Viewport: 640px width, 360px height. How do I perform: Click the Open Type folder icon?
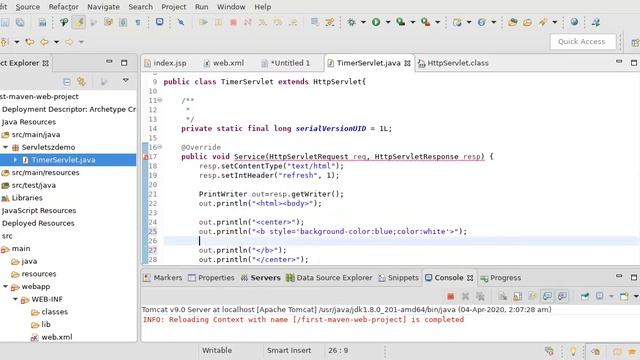513,22
